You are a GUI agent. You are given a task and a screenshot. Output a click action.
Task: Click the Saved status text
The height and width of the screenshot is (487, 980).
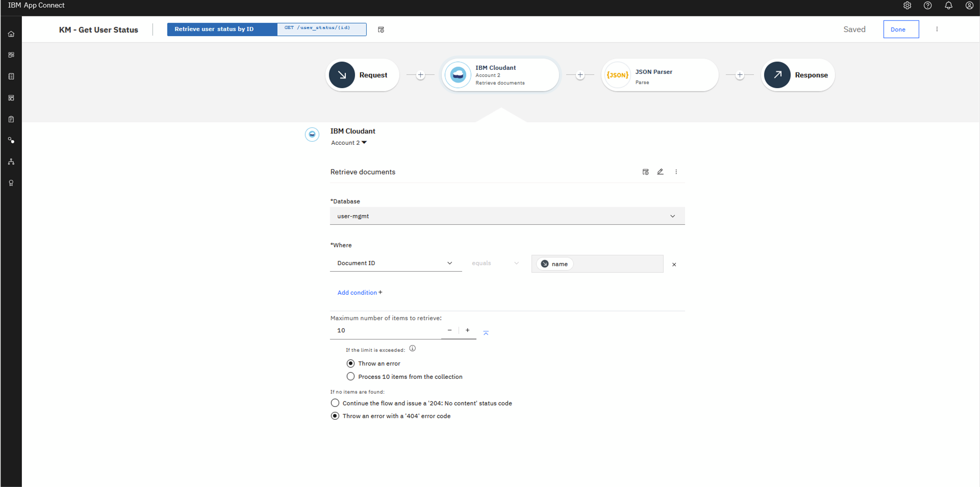(x=855, y=30)
